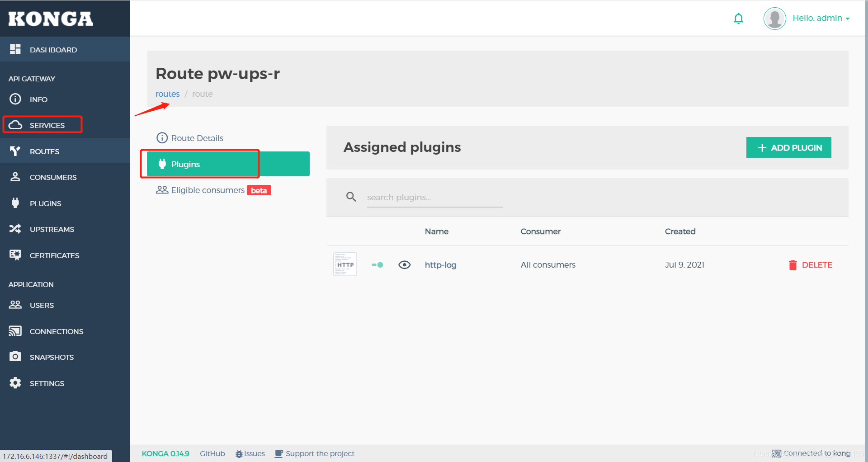Open the DASHBOARD menu item

(x=65, y=49)
